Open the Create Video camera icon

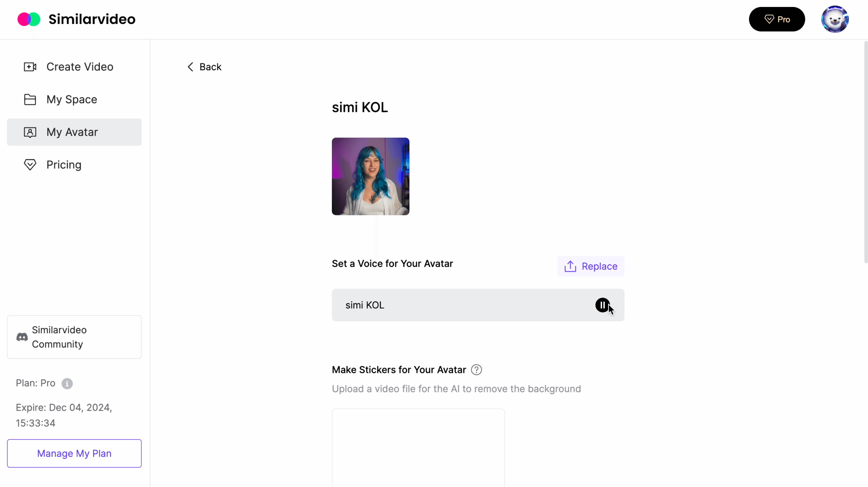click(30, 67)
